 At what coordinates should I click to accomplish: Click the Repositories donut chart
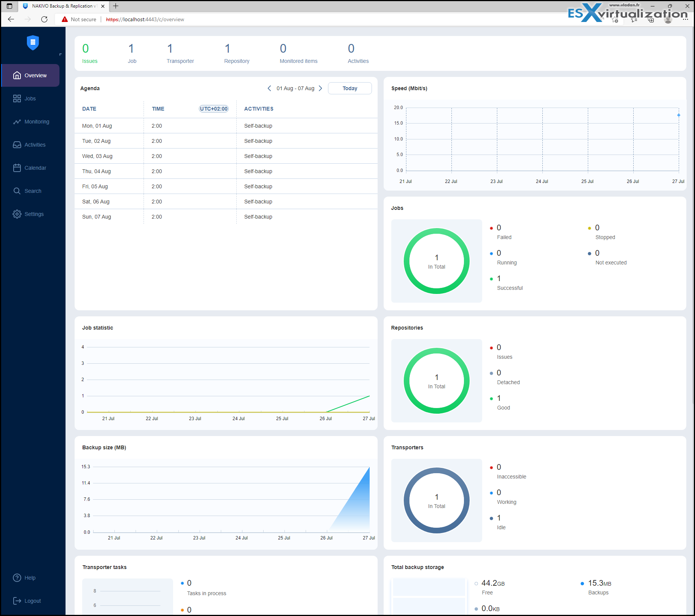tap(436, 381)
